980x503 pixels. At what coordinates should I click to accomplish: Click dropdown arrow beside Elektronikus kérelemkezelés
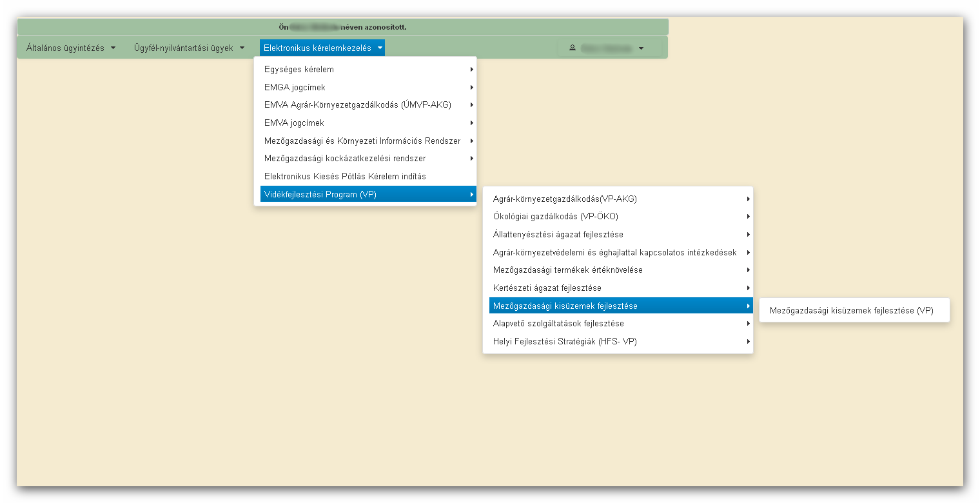pos(380,48)
